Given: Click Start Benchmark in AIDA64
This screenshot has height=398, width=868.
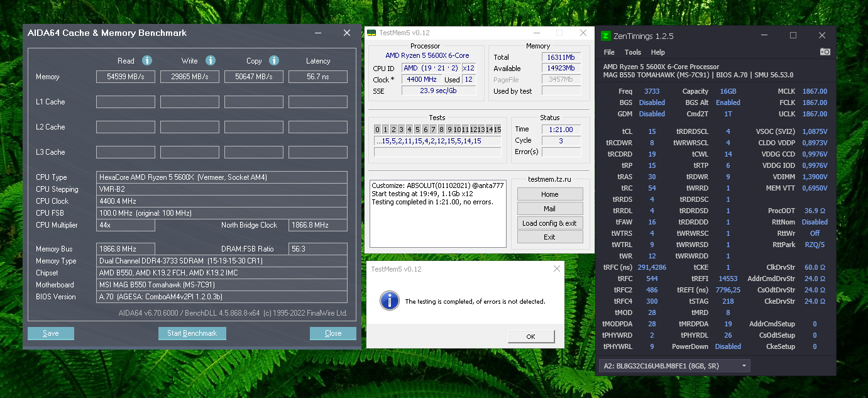Looking at the screenshot, I should (x=192, y=333).
